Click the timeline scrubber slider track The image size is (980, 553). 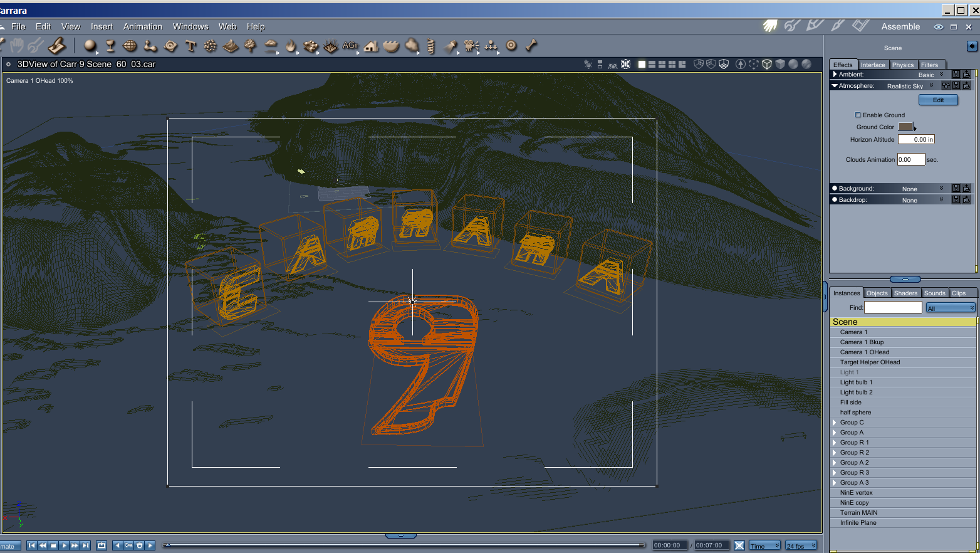[x=404, y=545]
